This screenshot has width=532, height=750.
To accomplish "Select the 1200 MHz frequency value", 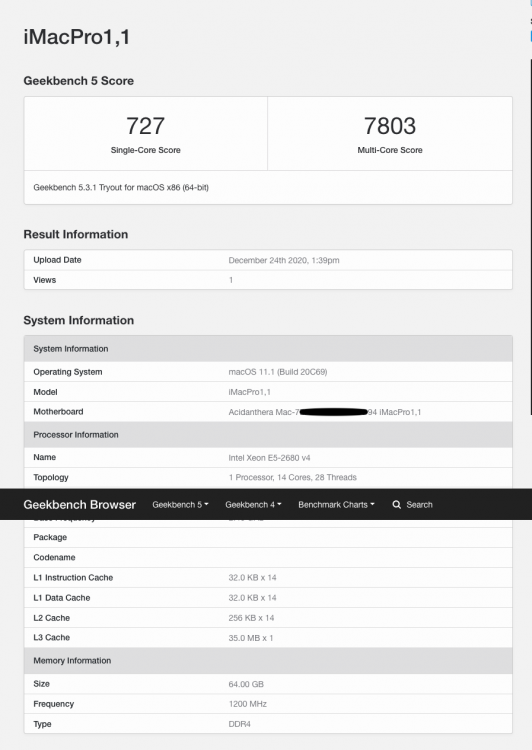I will pyautogui.click(x=247, y=704).
